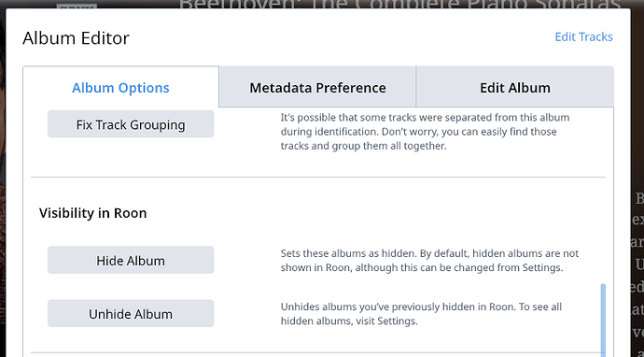644x357 pixels.
Task: Hide this album using Hide Album
Action: click(x=131, y=260)
